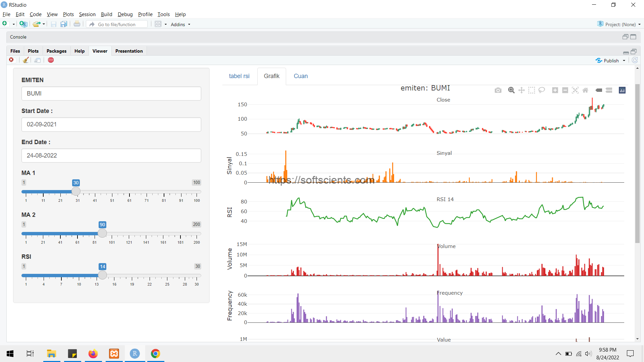The height and width of the screenshot is (362, 644).
Task: Select the Box Select tool
Action: point(532,90)
